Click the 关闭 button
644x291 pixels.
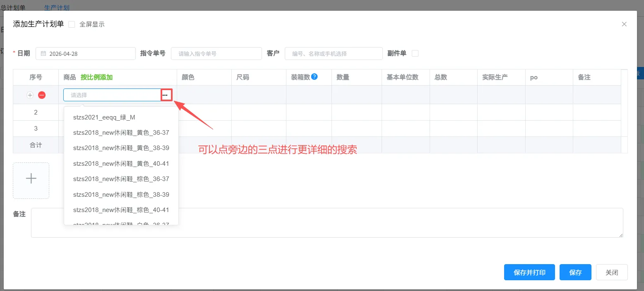click(612, 272)
